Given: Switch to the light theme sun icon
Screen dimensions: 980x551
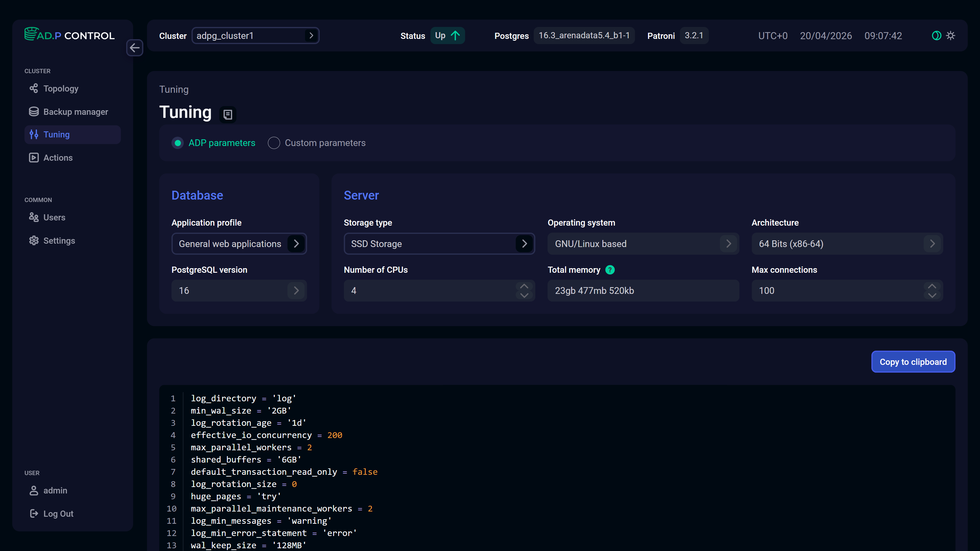Looking at the screenshot, I should (x=951, y=36).
